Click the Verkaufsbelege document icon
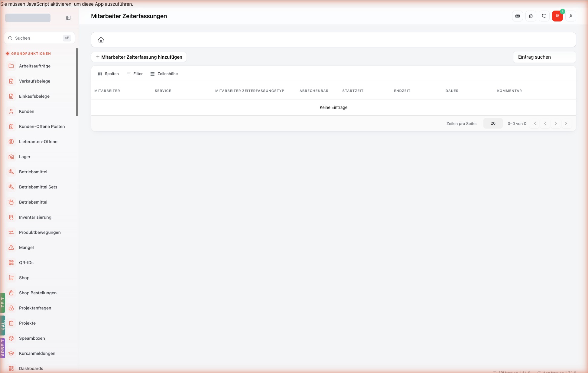Screen dimensions: 588x373 [11, 81]
